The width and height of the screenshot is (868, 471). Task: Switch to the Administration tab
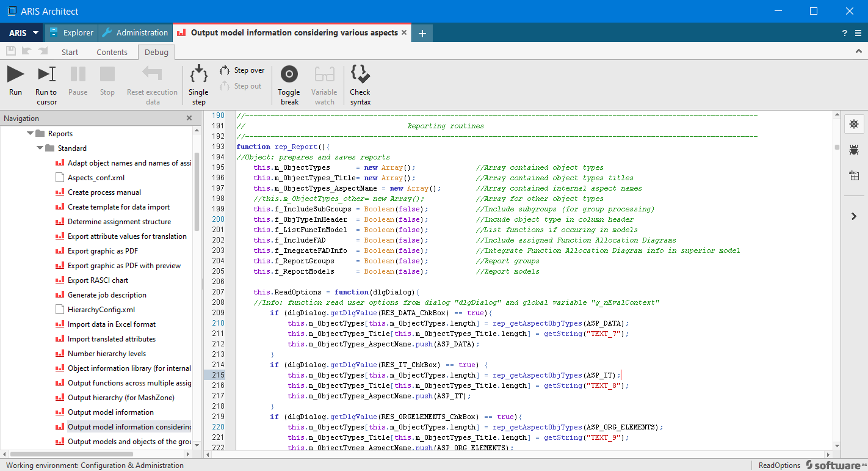(135, 32)
